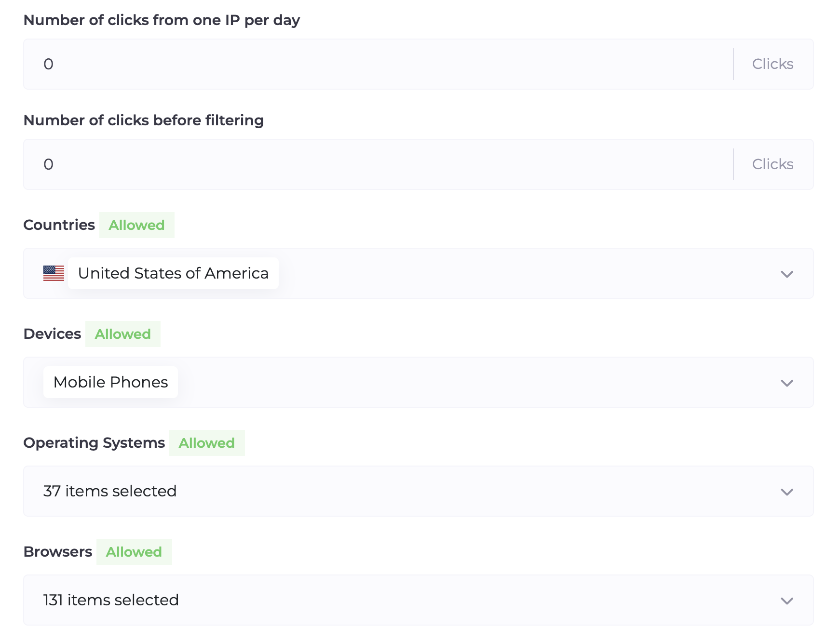The width and height of the screenshot is (840, 641).
Task: Click 'Number of clicks from one IP per day' label
Action: (x=162, y=20)
